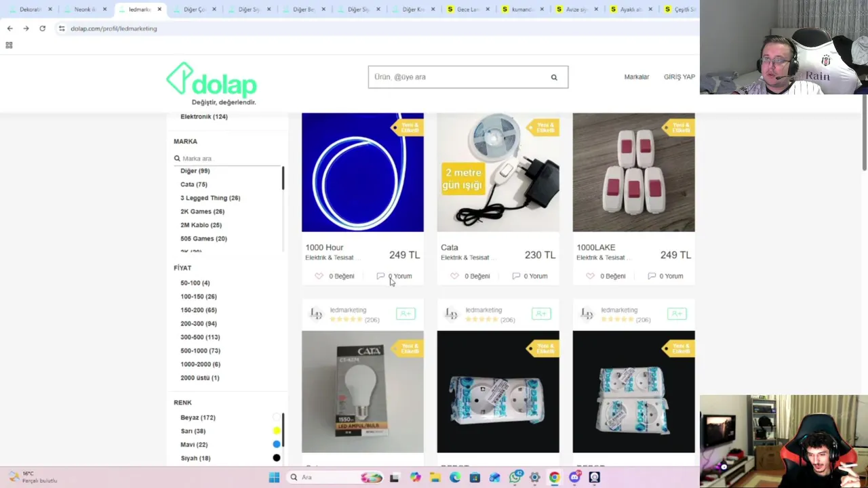The height and width of the screenshot is (488, 868).
Task: Filter brand 3 Legged Thing (26)
Action: (210, 198)
